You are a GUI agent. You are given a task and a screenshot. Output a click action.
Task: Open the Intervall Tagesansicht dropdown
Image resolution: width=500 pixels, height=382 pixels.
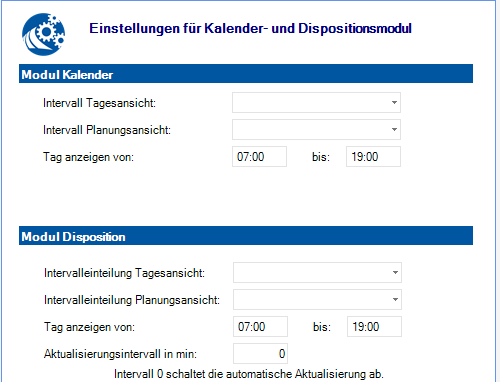click(316, 103)
